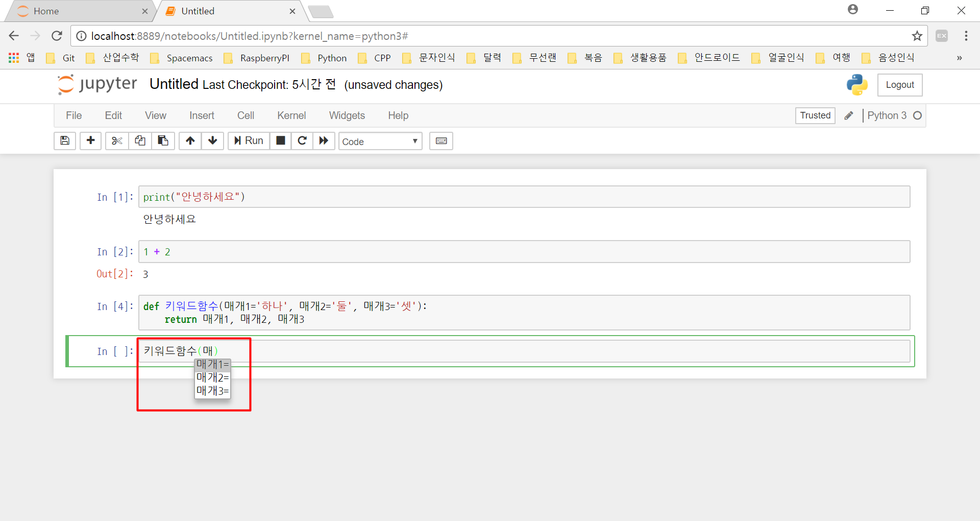
Task: Click the Logout button
Action: pos(899,85)
